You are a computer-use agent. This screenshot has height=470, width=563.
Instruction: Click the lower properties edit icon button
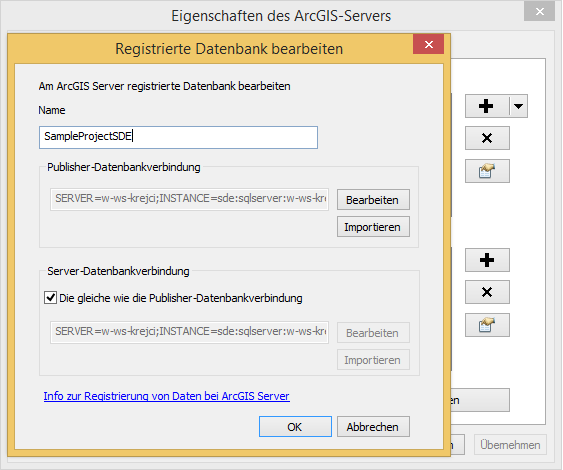(487, 325)
